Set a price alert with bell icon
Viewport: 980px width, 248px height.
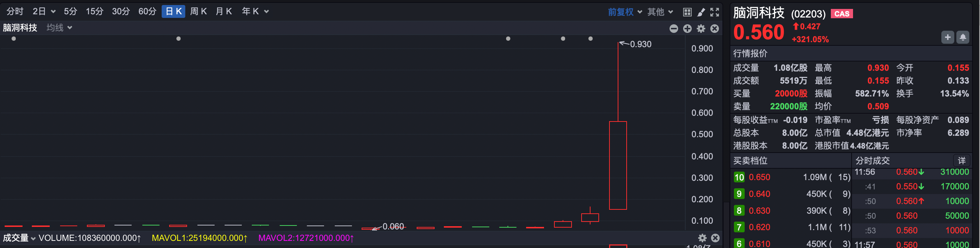[962, 37]
